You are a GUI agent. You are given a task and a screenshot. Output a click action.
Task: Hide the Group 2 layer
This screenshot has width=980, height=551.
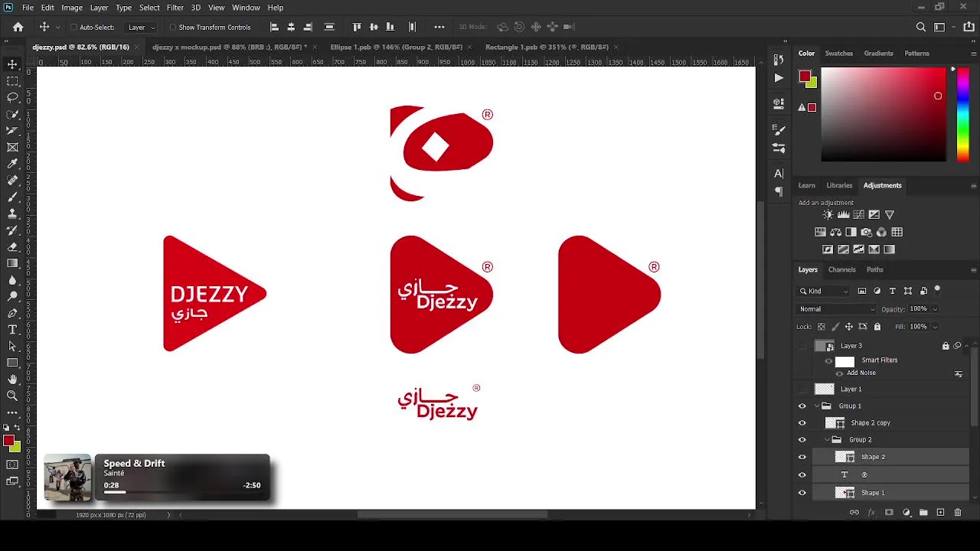click(x=802, y=440)
